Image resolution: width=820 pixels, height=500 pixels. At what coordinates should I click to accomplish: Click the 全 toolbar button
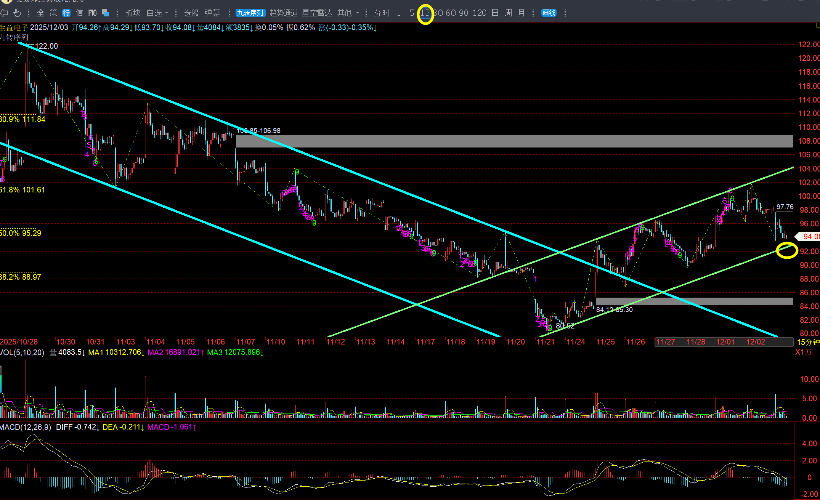40,13
